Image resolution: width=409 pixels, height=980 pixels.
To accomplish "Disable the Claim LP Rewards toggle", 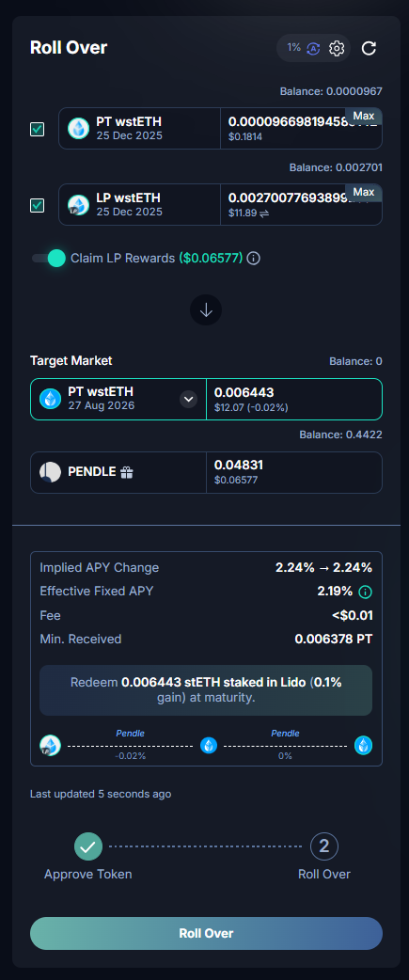I will (x=49, y=258).
